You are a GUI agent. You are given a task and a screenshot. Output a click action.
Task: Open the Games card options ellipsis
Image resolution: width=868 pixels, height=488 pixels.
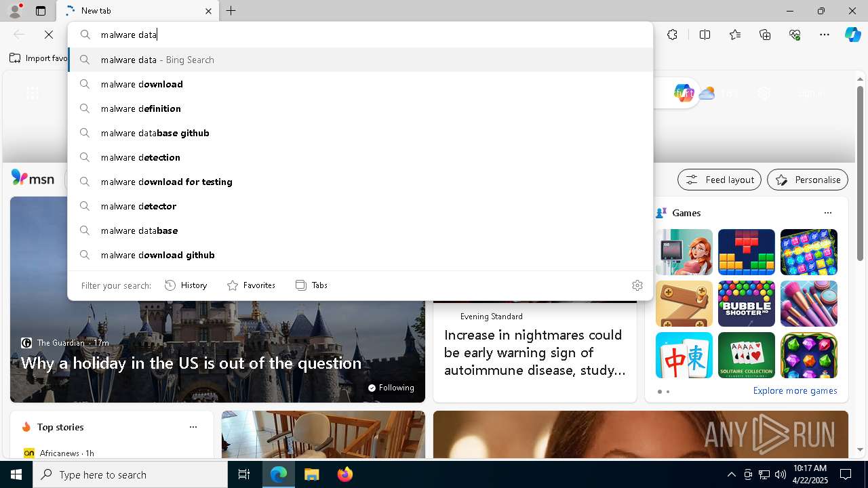click(827, 213)
